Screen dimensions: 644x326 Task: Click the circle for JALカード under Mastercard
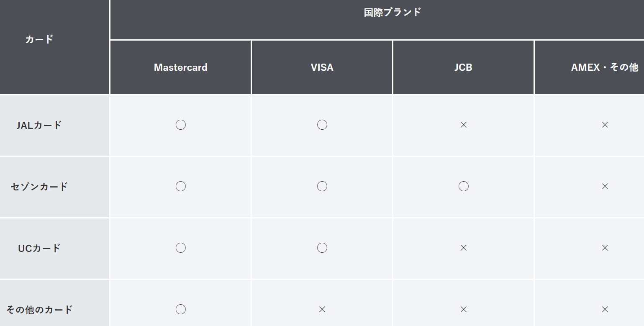[x=180, y=125]
